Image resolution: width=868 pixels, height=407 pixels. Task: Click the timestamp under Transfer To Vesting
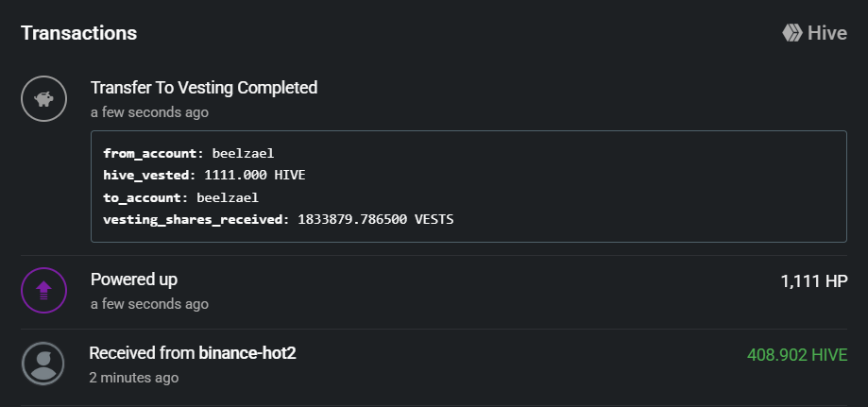(x=149, y=112)
